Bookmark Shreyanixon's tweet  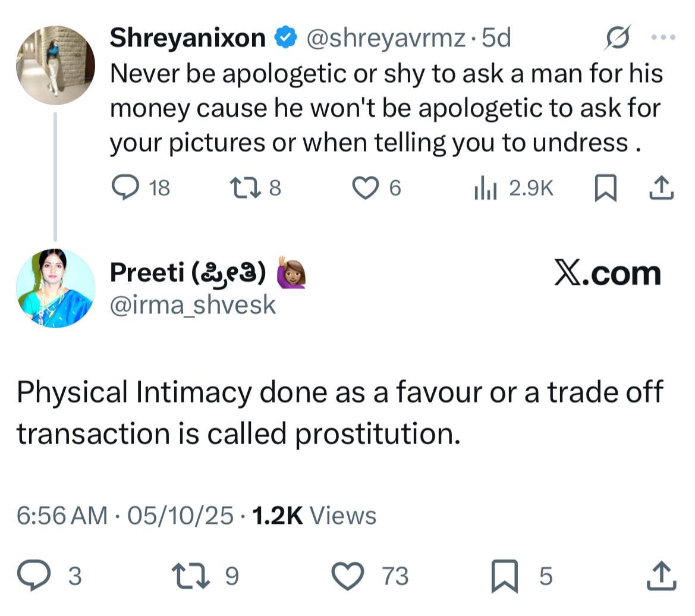[x=605, y=188]
